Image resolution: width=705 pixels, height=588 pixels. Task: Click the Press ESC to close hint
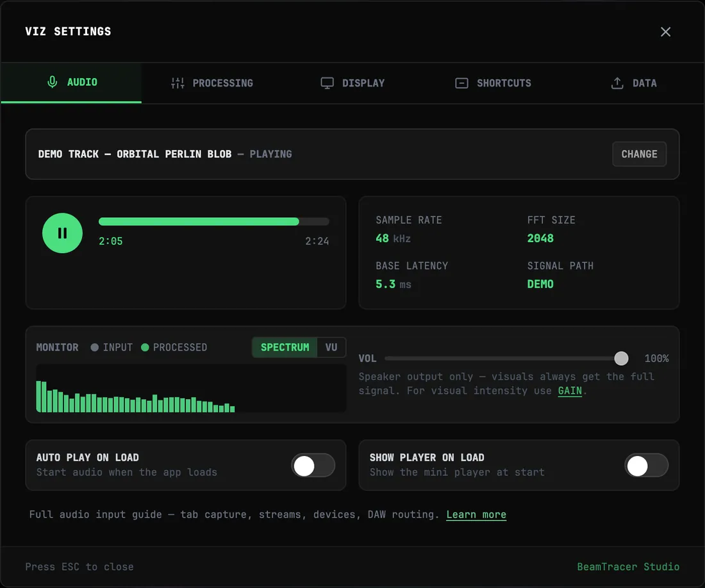79,567
